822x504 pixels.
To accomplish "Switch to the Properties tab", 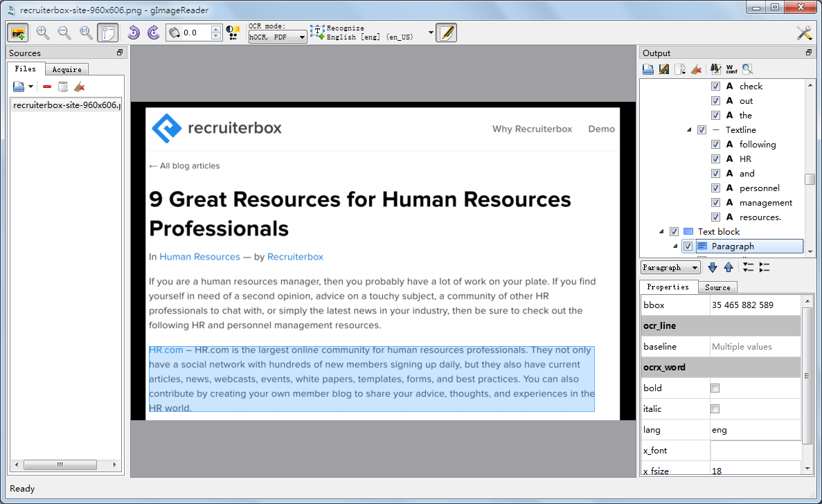I will click(668, 287).
